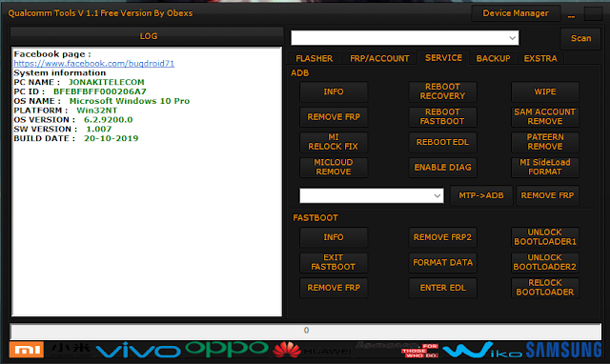Click REBOOT EDL button

point(442,142)
